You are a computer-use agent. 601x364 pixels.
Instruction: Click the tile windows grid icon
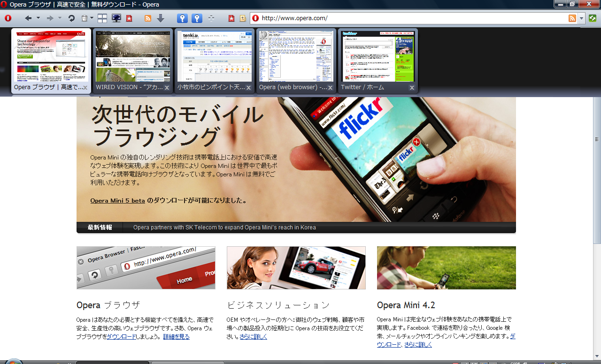click(x=102, y=18)
